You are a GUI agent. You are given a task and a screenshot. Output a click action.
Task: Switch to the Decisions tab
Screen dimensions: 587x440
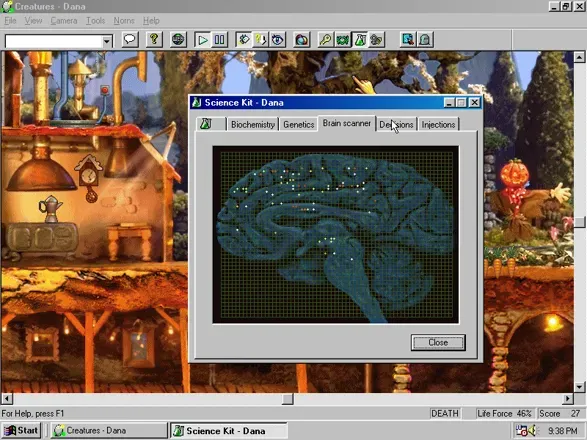tap(396, 124)
